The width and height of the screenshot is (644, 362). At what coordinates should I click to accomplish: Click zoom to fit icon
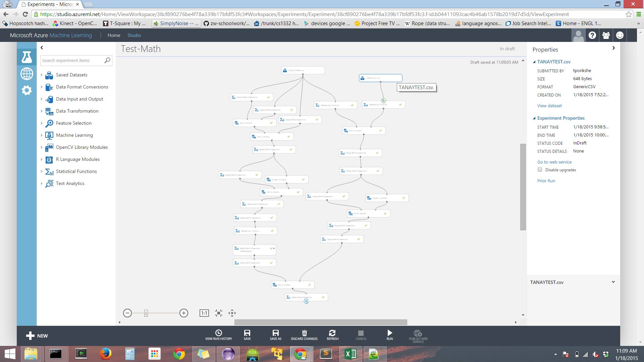point(219,313)
